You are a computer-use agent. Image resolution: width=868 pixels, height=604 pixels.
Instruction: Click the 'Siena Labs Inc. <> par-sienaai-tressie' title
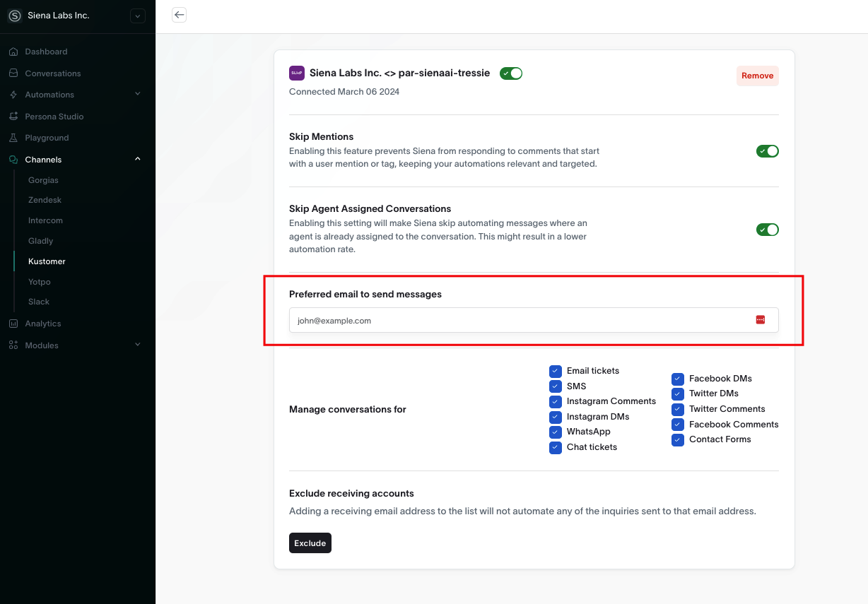(x=400, y=73)
